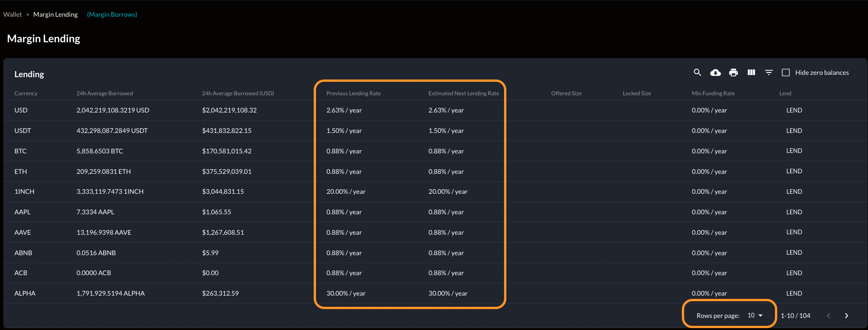The width and height of the screenshot is (868, 330).
Task: Click pagination text 1-10 / 104
Action: 795,316
